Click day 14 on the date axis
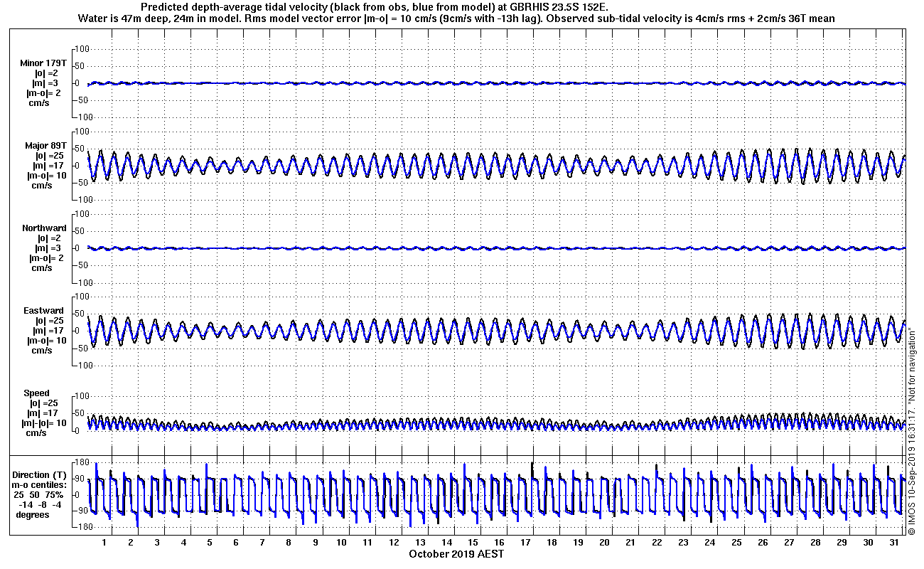Viewport: 924px width, 569px height. click(446, 543)
